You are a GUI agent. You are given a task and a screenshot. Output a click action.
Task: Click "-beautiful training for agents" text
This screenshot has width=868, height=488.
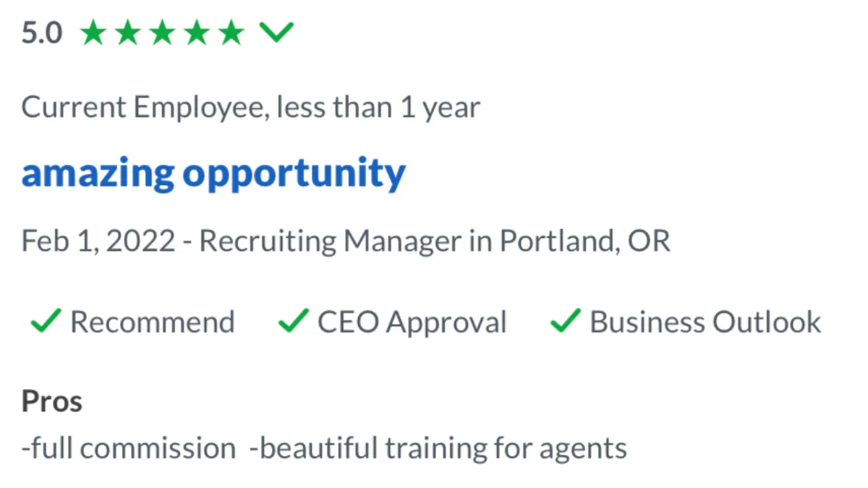pos(438,449)
